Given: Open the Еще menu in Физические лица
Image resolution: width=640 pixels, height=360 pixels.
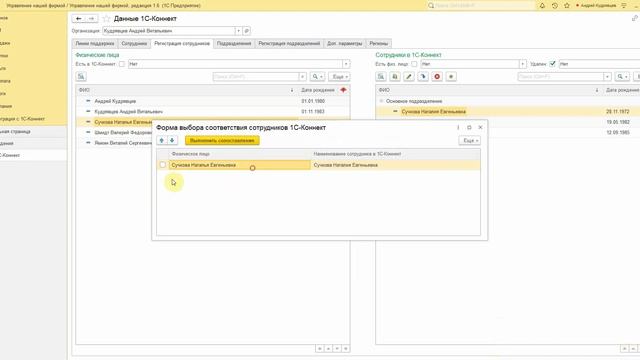Looking at the screenshot, I should tap(339, 77).
